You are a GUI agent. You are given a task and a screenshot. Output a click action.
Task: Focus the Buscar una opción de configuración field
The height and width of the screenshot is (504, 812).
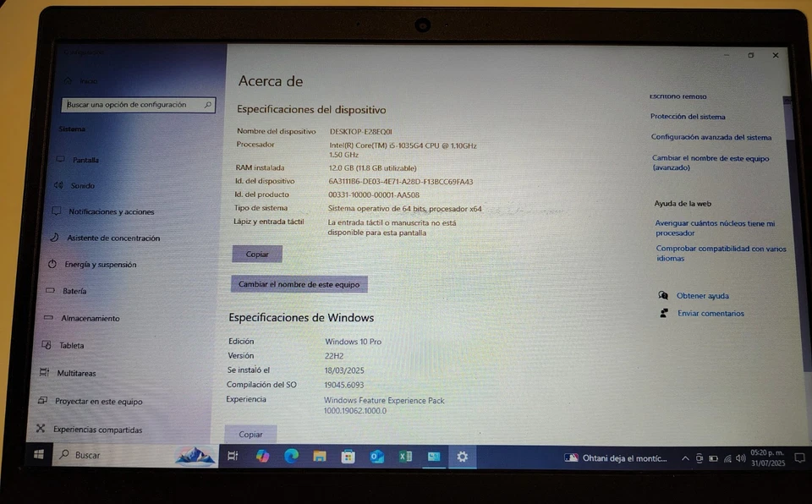click(x=138, y=105)
